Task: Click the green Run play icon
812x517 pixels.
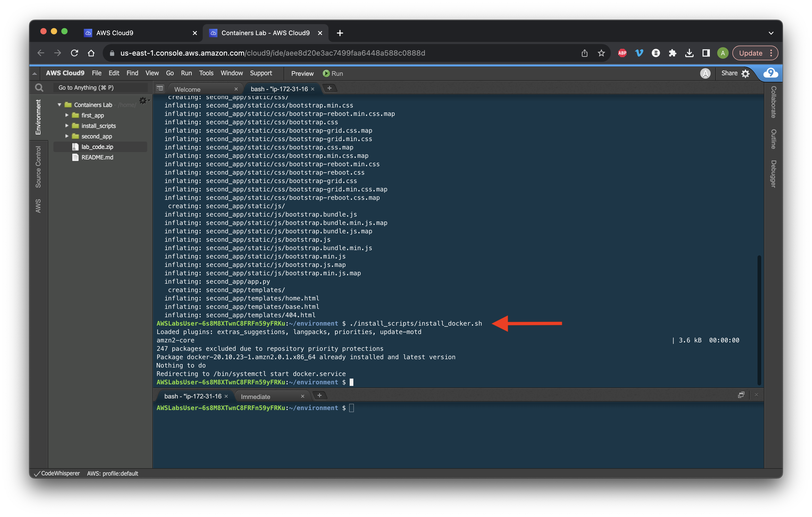Action: point(326,73)
